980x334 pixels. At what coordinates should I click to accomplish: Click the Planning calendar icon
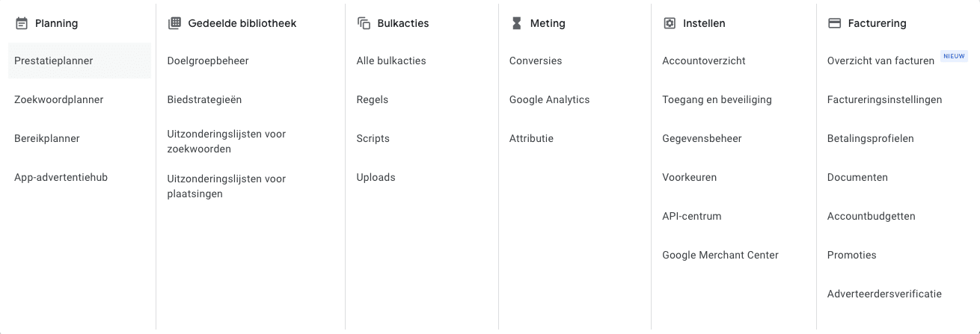pos(22,23)
